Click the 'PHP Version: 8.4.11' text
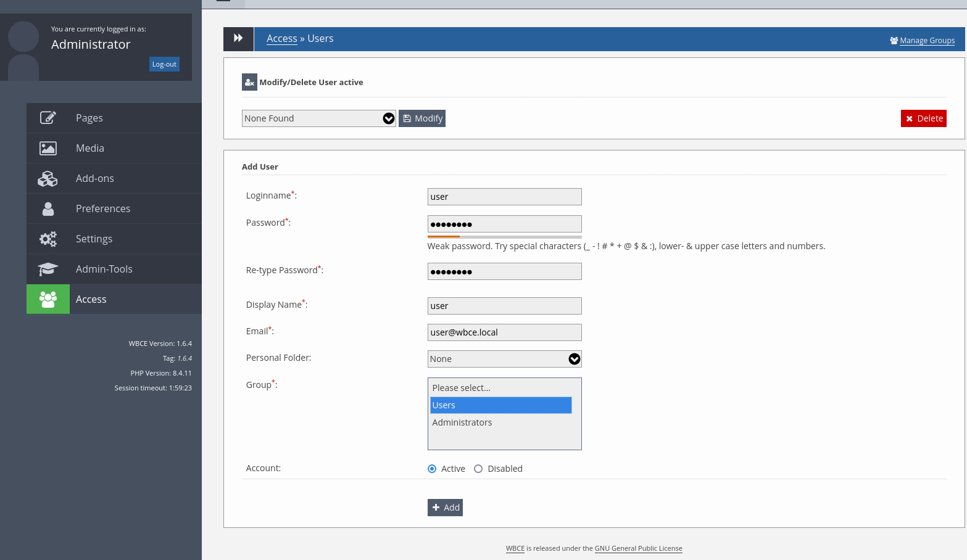The width and height of the screenshot is (967, 560). 161,373
